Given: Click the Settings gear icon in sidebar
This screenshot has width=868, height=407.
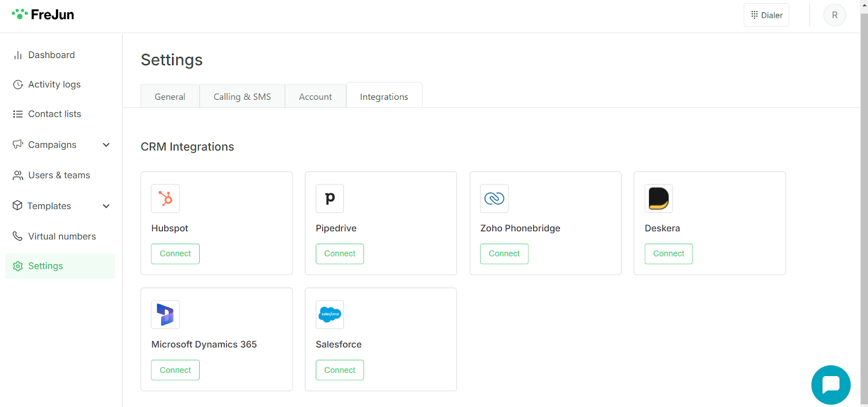Looking at the screenshot, I should (x=18, y=266).
